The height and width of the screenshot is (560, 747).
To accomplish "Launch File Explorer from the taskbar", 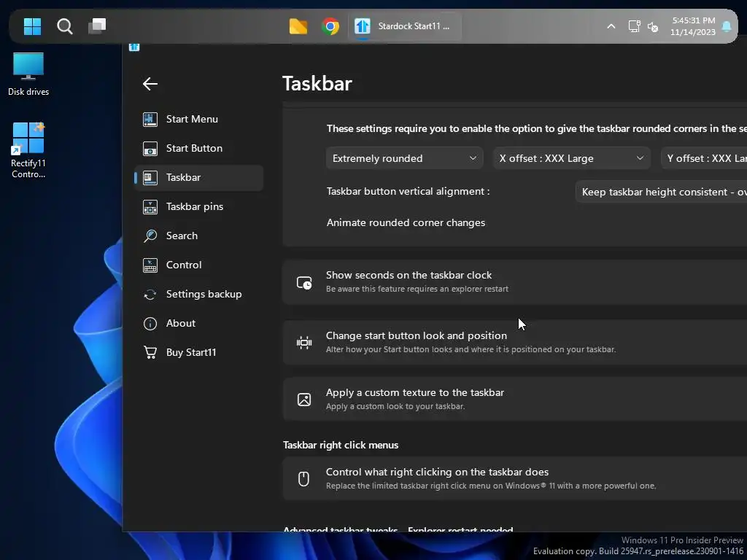I will click(x=298, y=26).
